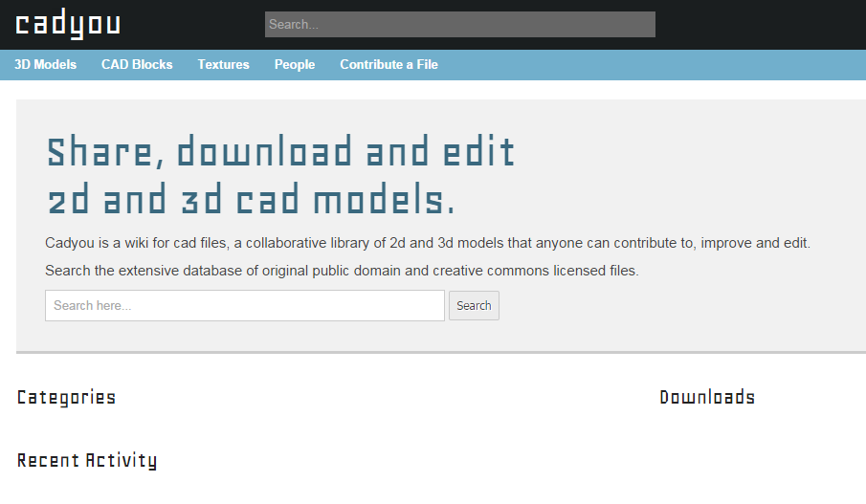Click the Recent Activity heading
The width and height of the screenshot is (866, 504).
[87, 461]
